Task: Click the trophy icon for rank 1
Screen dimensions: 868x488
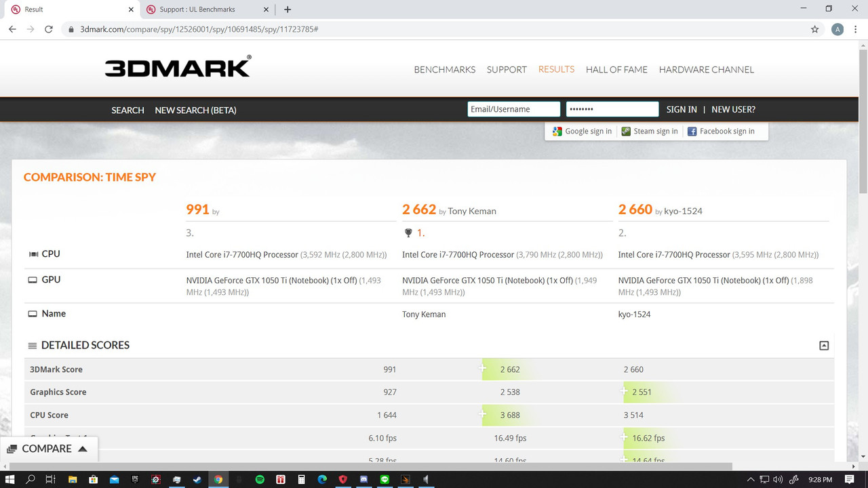Action: click(x=408, y=233)
